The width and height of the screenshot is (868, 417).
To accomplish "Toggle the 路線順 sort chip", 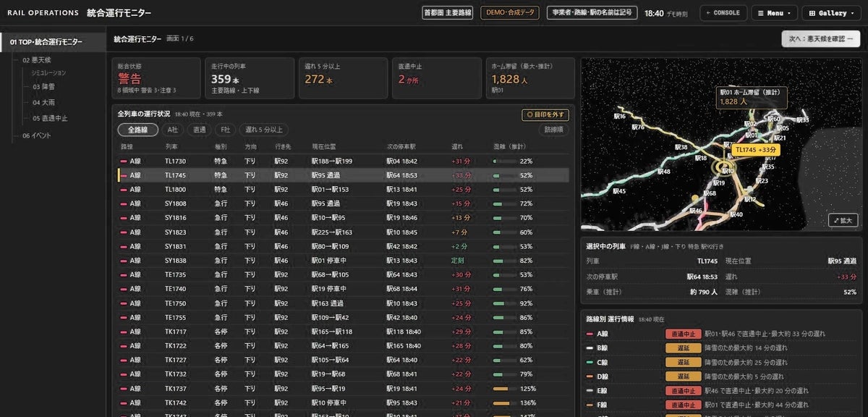I will (x=553, y=130).
